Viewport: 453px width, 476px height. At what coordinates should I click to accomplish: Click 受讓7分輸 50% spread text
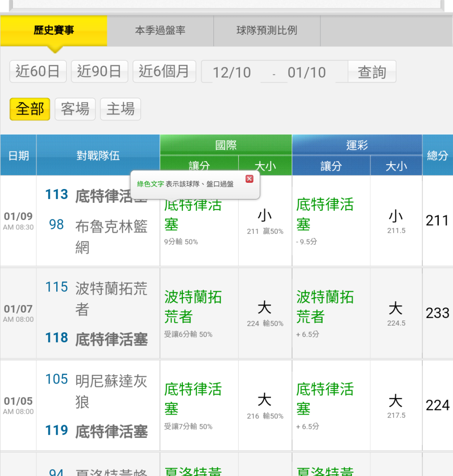[x=188, y=426]
